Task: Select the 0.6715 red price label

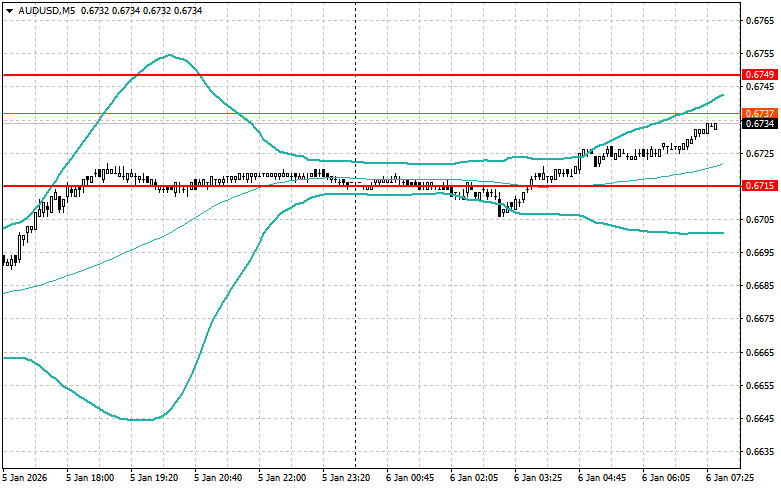Action: point(760,186)
